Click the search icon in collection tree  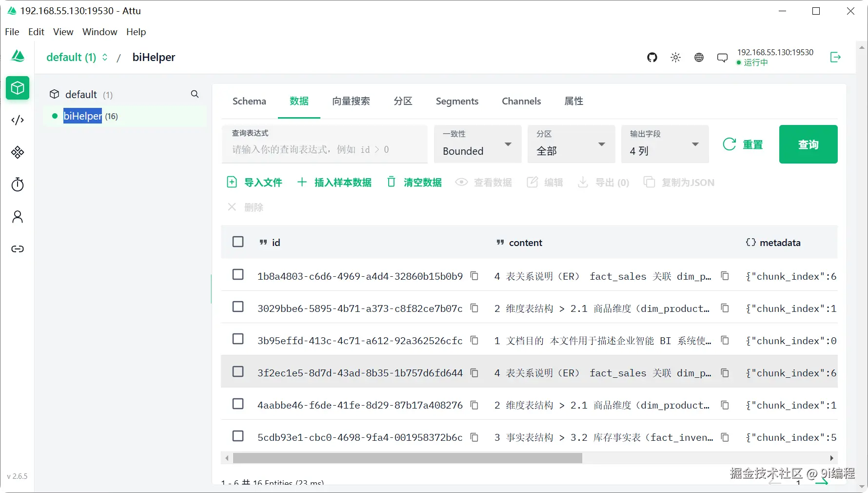pyautogui.click(x=195, y=94)
